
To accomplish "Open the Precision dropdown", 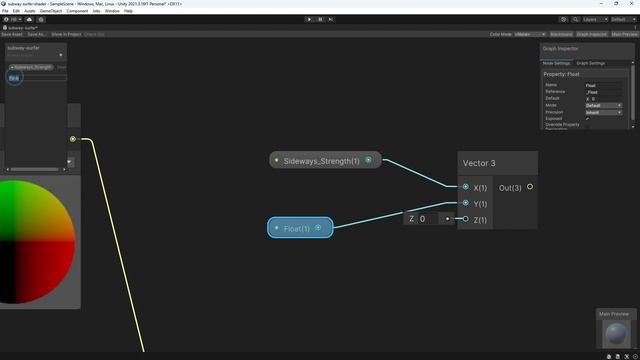I will click(603, 112).
